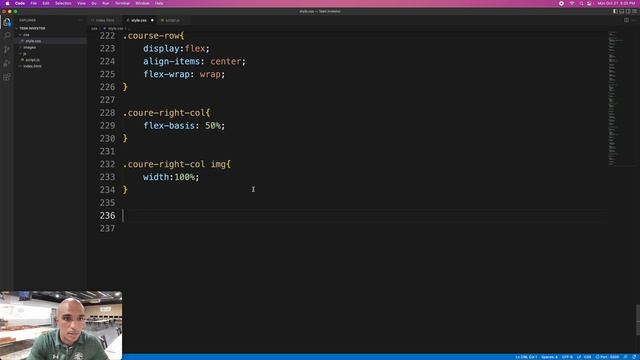Open the Window menu
The height and width of the screenshot is (360, 640).
click(x=142, y=3)
